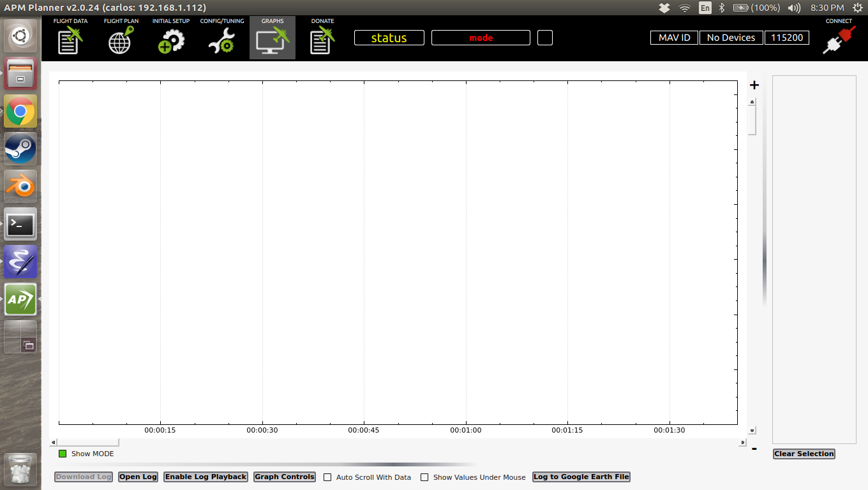Switch to the FLIGHT PLAN screen
The height and width of the screenshot is (490, 868).
119,38
